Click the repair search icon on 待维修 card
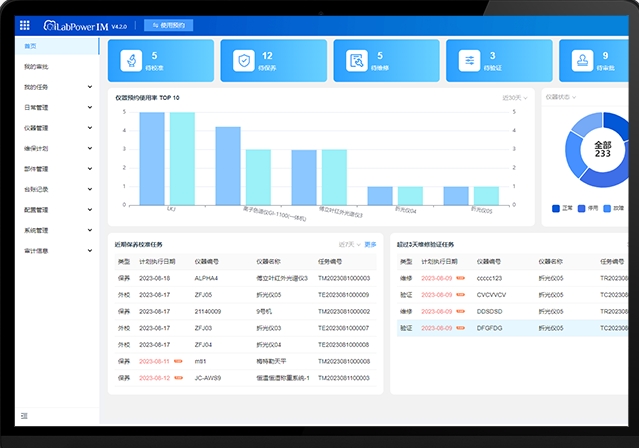This screenshot has height=448, width=639. click(x=357, y=60)
